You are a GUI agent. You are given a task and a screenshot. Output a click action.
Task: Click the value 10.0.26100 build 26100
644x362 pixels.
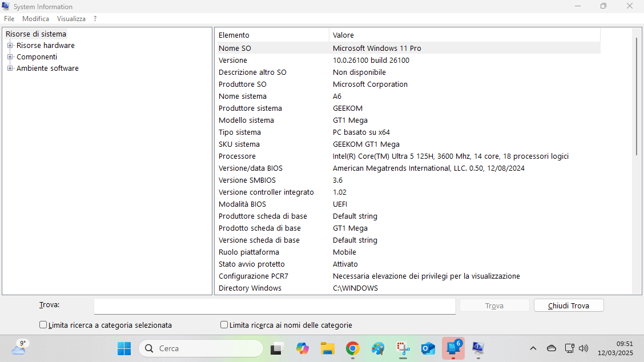coord(371,61)
